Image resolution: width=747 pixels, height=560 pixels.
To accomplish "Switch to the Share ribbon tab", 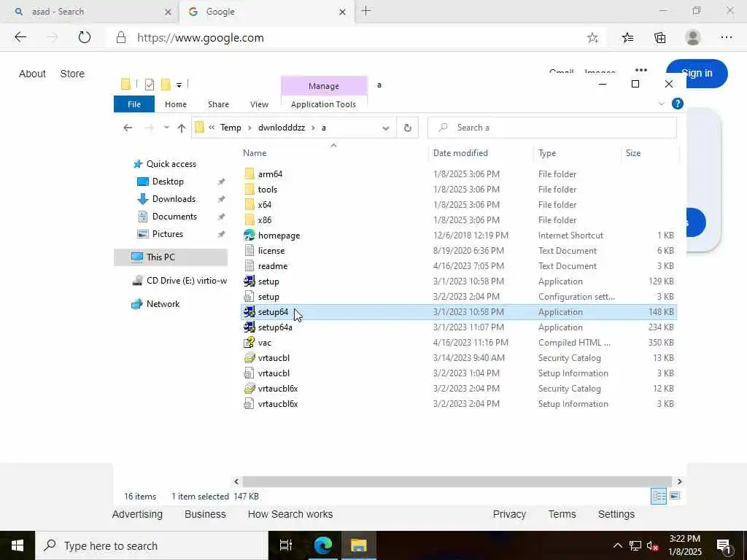I will (x=218, y=104).
